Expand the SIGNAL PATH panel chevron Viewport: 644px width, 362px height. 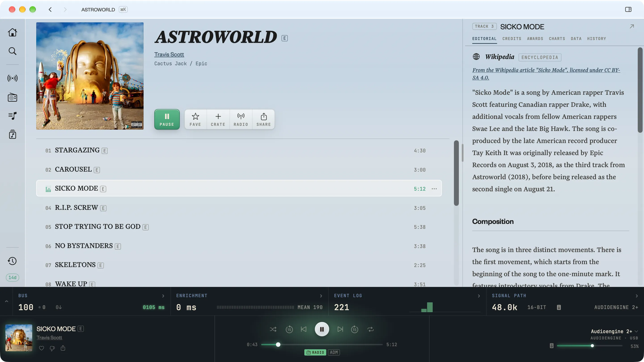point(636,296)
